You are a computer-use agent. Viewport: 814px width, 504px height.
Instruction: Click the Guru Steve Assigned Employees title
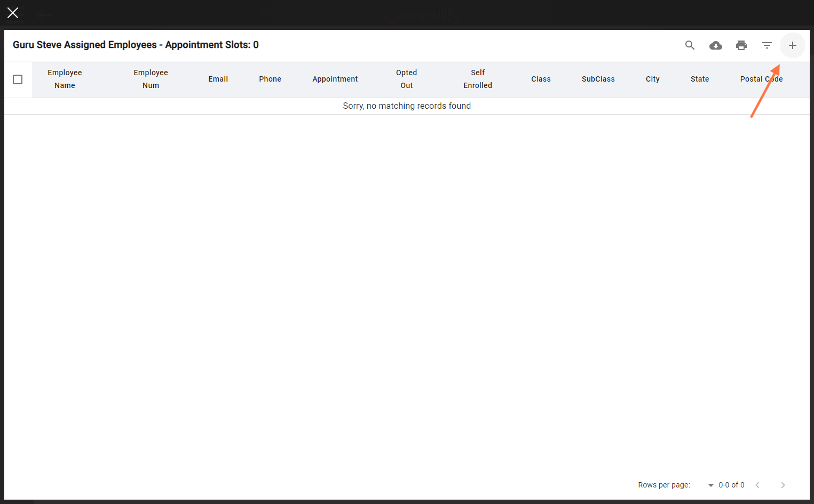(x=136, y=45)
